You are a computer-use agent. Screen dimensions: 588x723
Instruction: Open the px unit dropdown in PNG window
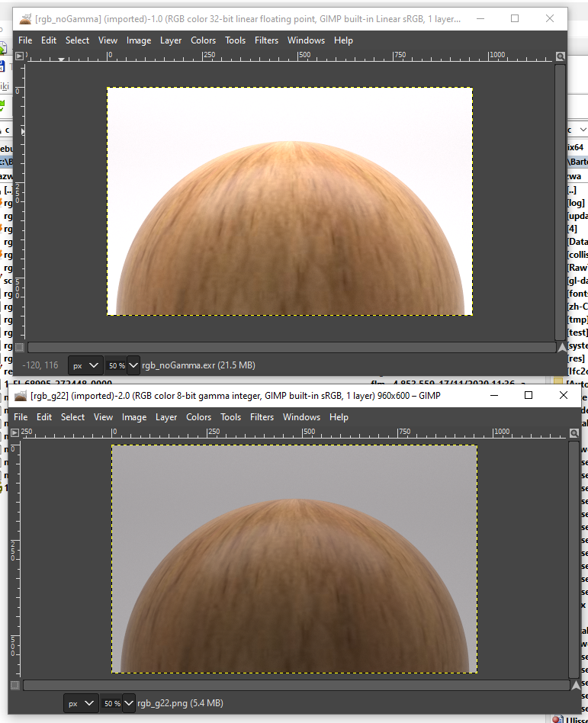[x=80, y=703]
